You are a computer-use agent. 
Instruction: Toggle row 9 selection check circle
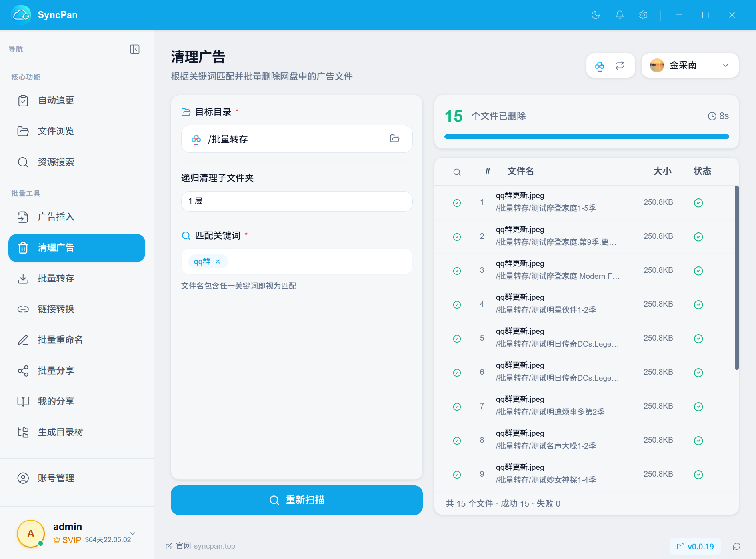(x=457, y=475)
